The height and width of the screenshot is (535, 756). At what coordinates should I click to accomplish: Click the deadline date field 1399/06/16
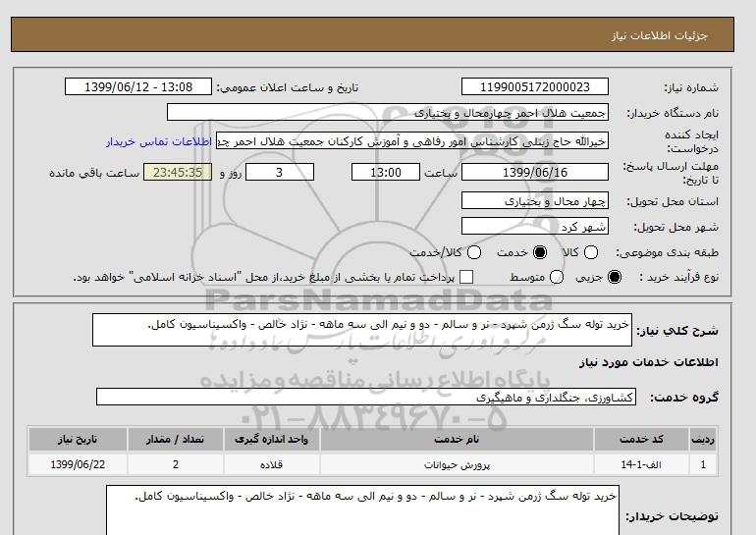[x=535, y=172]
